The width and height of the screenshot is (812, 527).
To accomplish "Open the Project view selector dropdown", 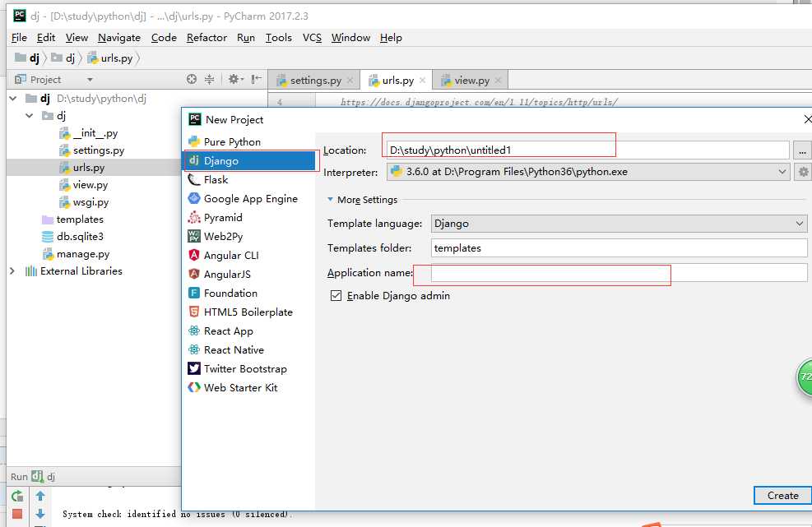I will point(90,80).
